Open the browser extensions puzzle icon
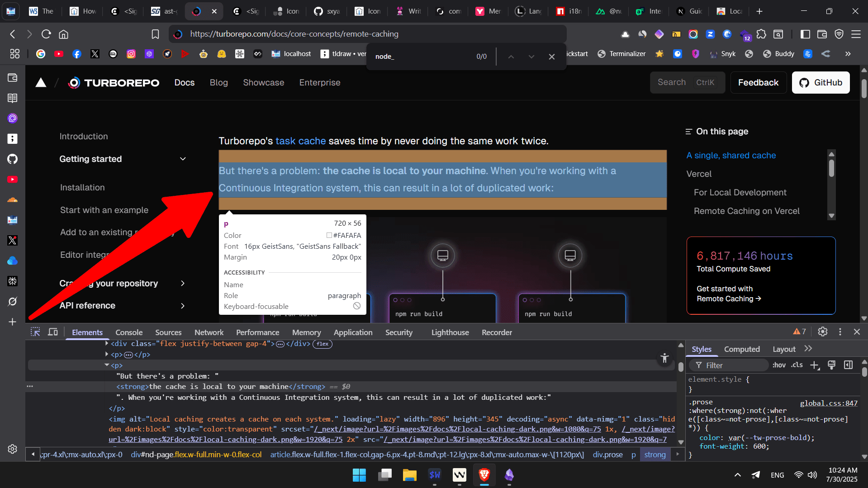The height and width of the screenshot is (488, 868). tap(762, 34)
